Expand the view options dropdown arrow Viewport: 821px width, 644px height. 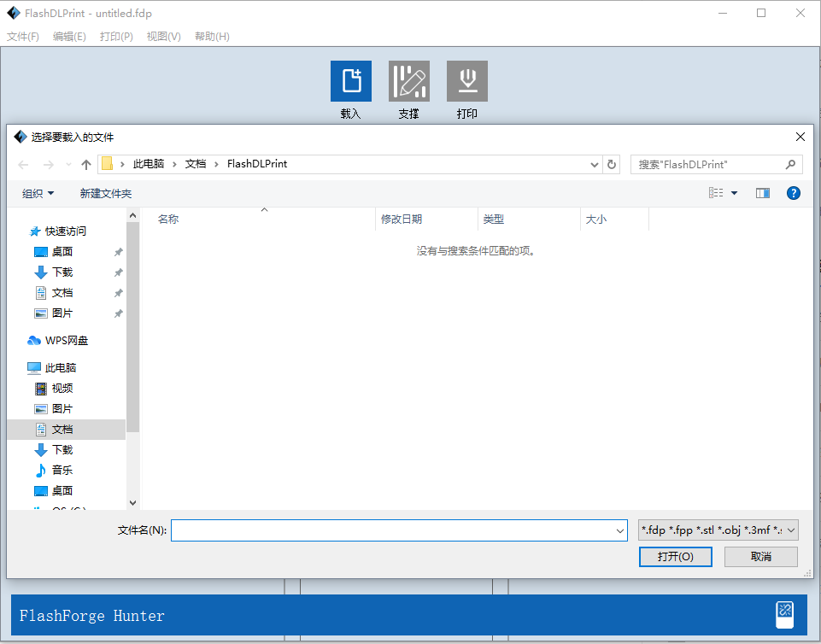(734, 193)
